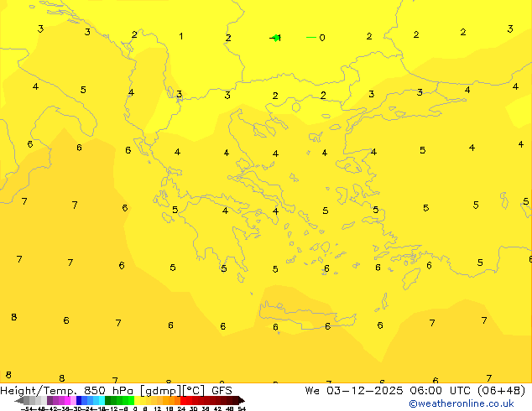Click the '[gdmp]' unit label
The image size is (532, 411).
(x=160, y=391)
